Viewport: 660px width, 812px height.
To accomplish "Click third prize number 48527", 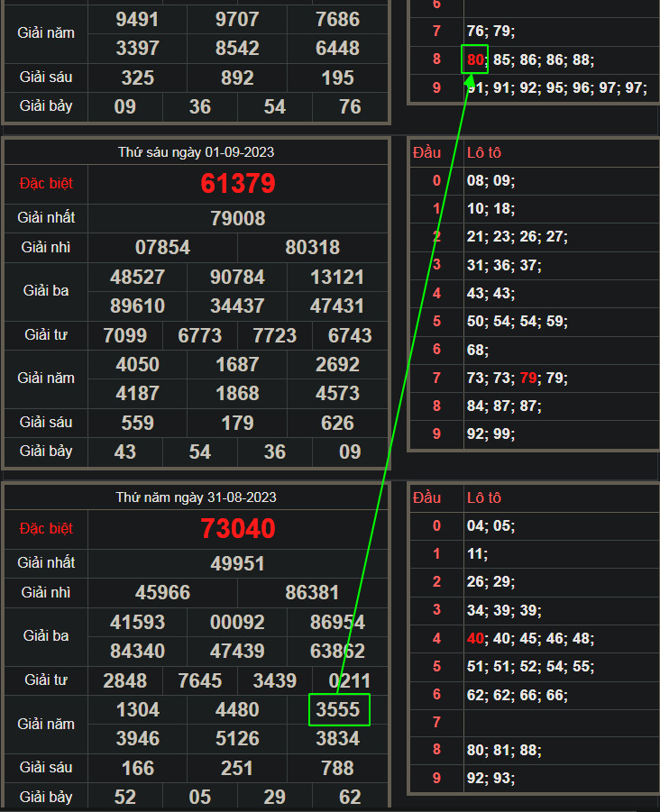I will (137, 277).
